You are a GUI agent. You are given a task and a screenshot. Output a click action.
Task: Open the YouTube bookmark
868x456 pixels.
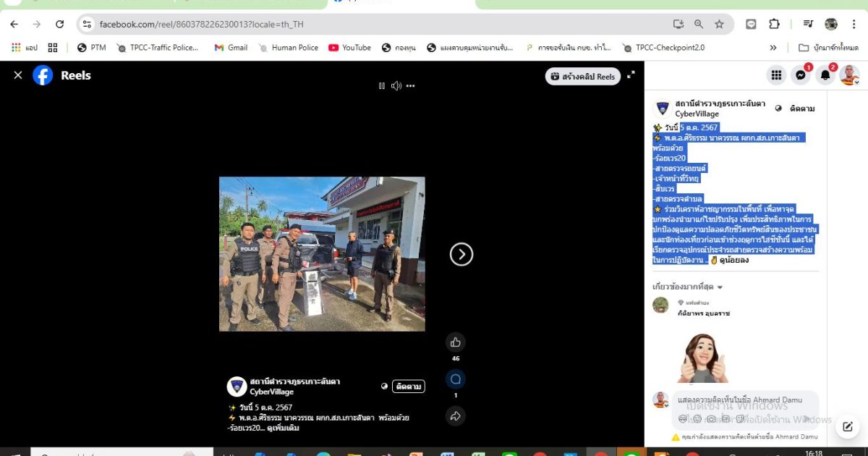pos(349,48)
